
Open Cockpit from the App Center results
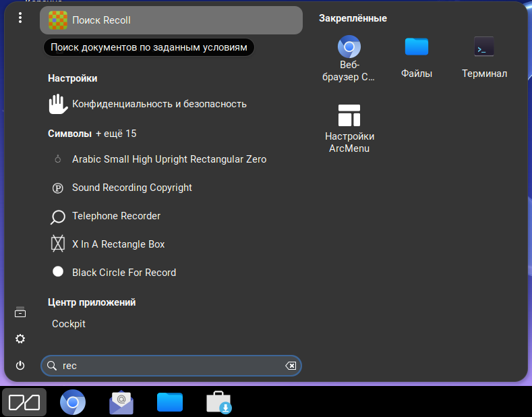coord(69,324)
